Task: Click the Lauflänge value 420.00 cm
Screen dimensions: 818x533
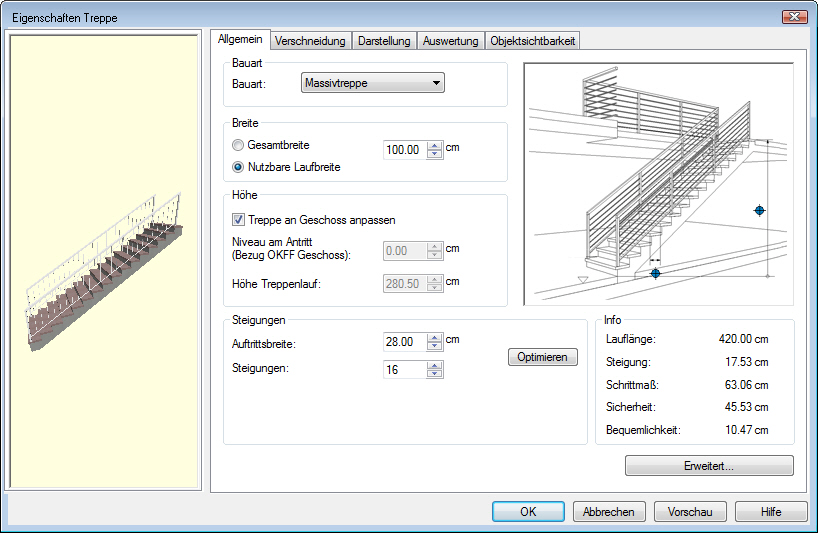Action: coord(743,339)
